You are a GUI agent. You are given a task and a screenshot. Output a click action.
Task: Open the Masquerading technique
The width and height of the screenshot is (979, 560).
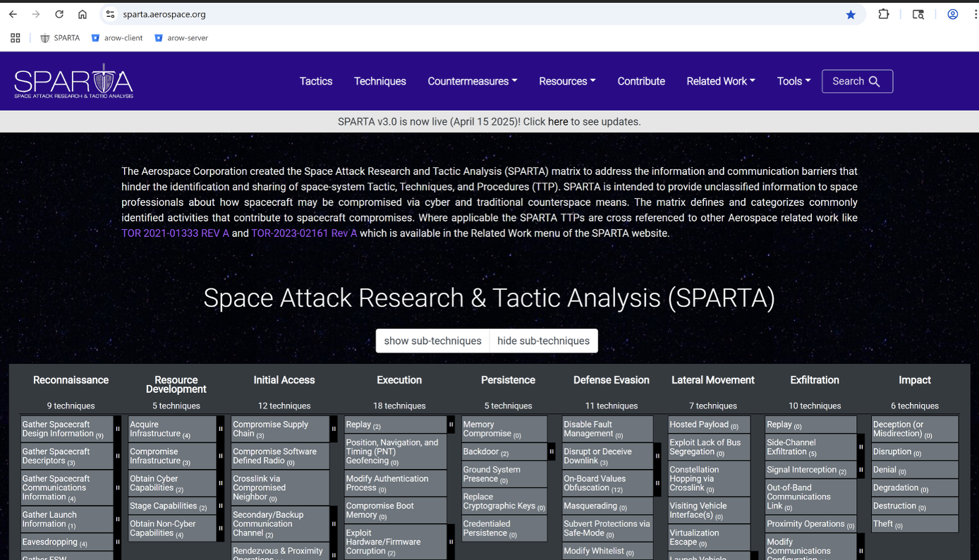point(607,506)
